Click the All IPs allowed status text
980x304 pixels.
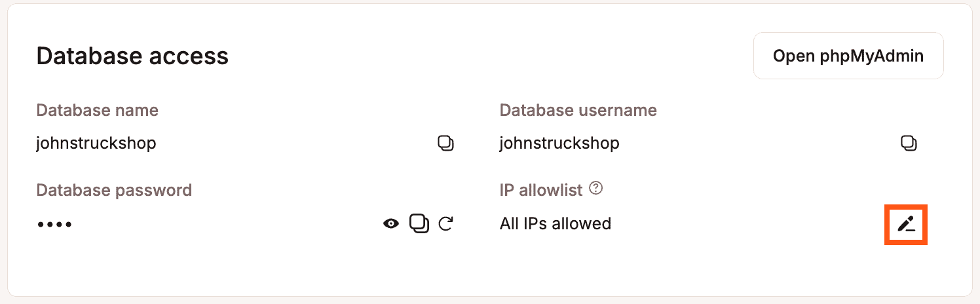coord(556,223)
